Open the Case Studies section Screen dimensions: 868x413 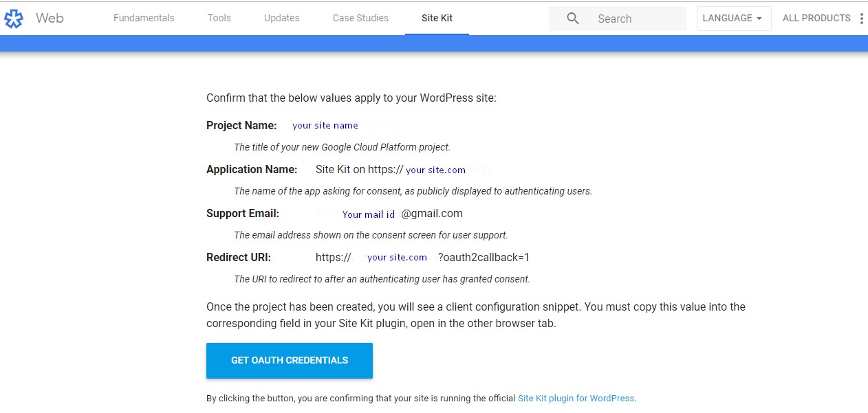click(x=360, y=18)
